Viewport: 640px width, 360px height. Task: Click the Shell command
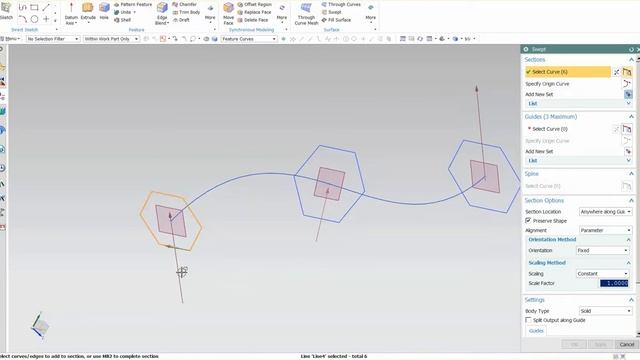(x=122, y=20)
